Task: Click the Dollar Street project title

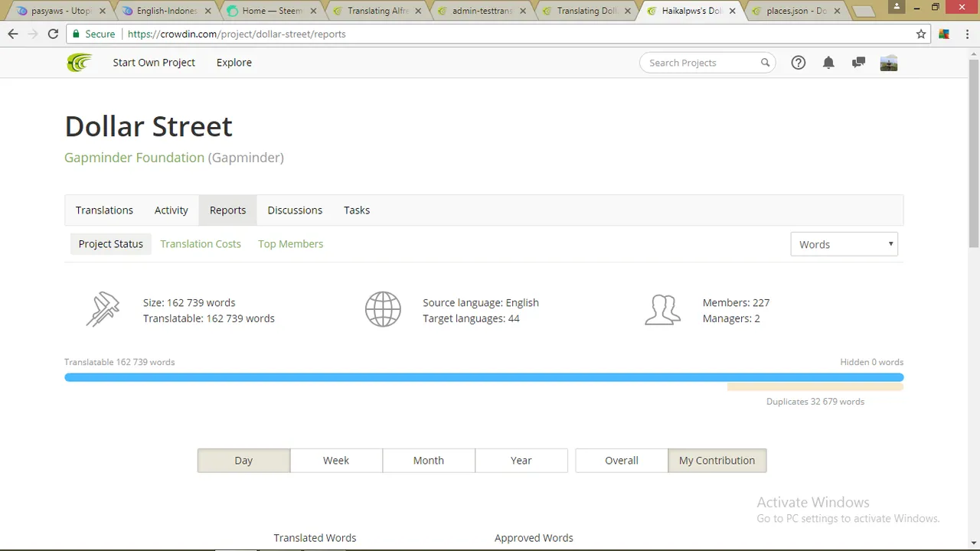Action: tap(149, 126)
